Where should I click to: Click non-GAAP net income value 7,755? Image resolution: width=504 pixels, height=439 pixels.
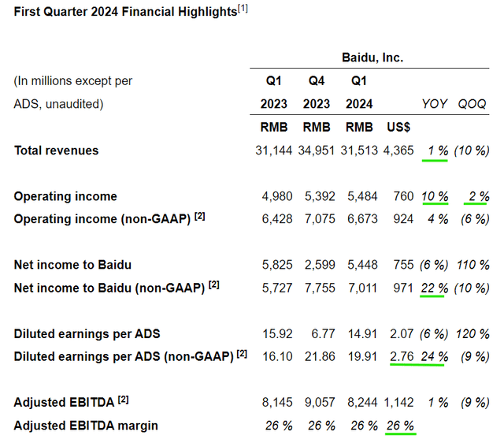click(x=320, y=288)
